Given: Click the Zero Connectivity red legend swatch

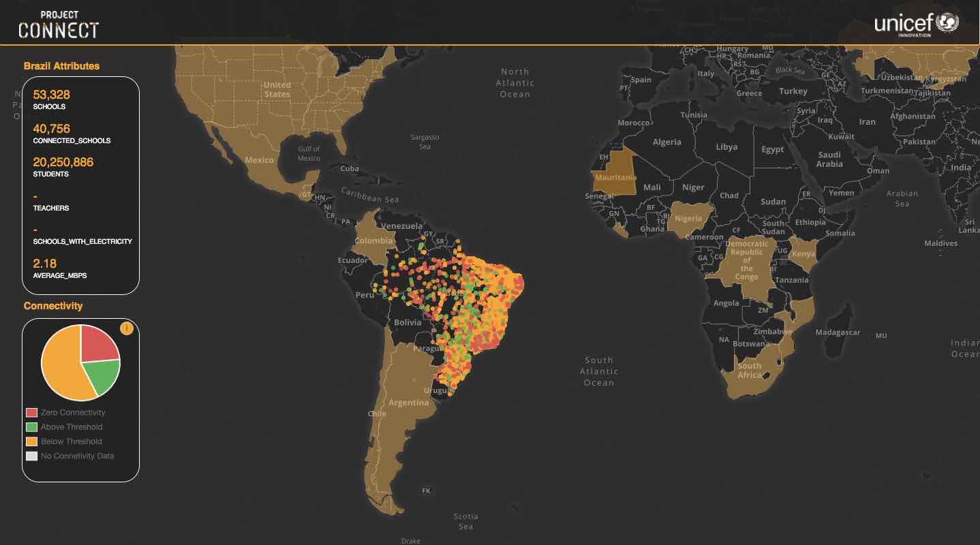Looking at the screenshot, I should pyautogui.click(x=31, y=413).
